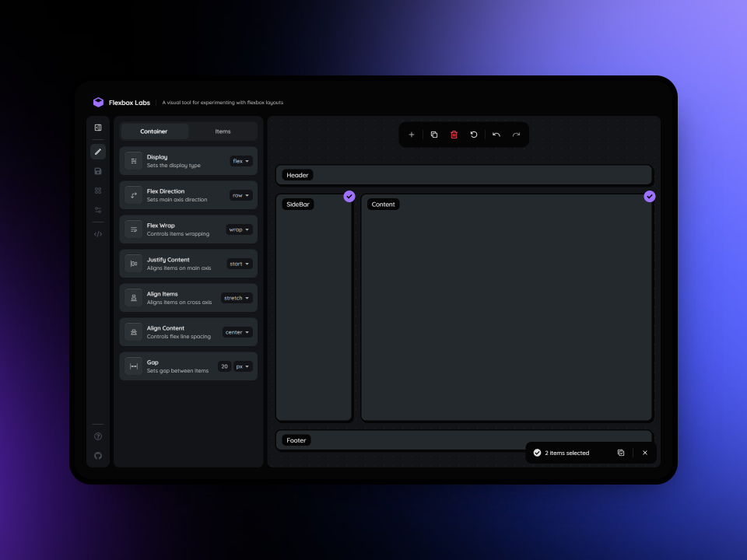
Task: Open the code view with the </> icon
Action: click(x=98, y=233)
